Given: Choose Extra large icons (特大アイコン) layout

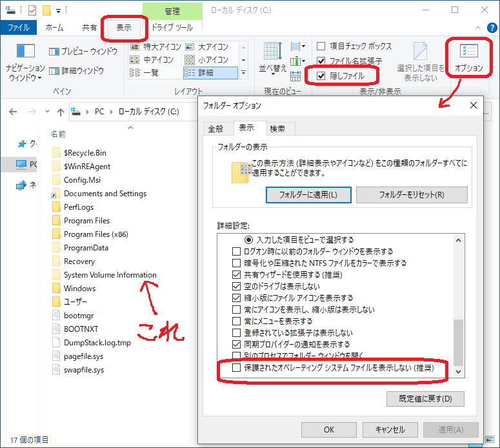Looking at the screenshot, I should coord(155,47).
